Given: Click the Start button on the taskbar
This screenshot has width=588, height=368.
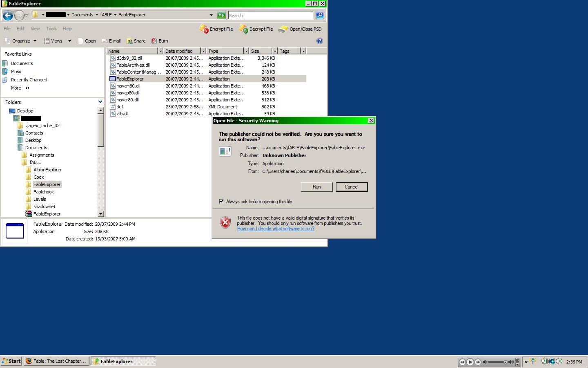Looking at the screenshot, I should pos(11,361).
